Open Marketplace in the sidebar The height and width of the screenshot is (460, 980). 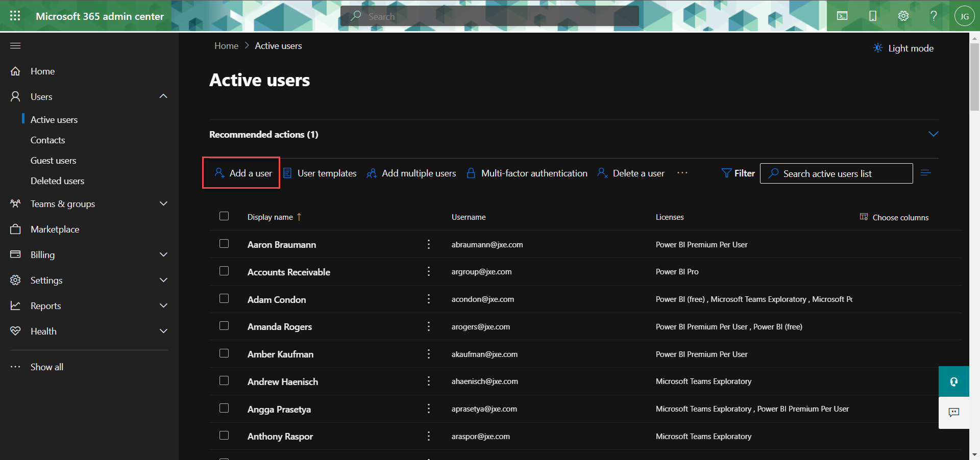(x=55, y=229)
